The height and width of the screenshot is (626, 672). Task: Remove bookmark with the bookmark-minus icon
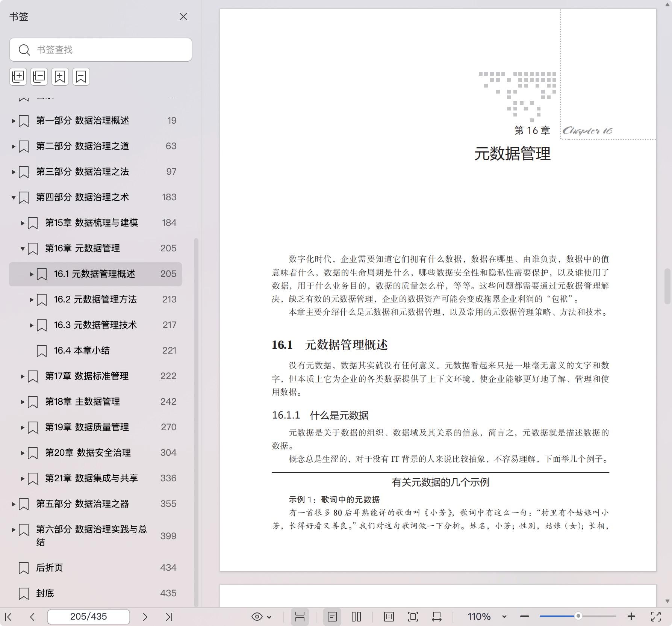(x=81, y=77)
